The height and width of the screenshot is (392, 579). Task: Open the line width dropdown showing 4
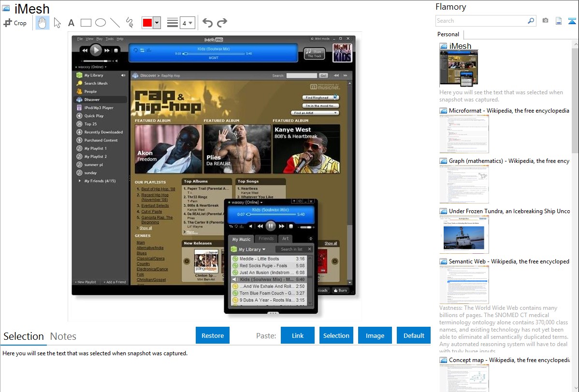[187, 23]
